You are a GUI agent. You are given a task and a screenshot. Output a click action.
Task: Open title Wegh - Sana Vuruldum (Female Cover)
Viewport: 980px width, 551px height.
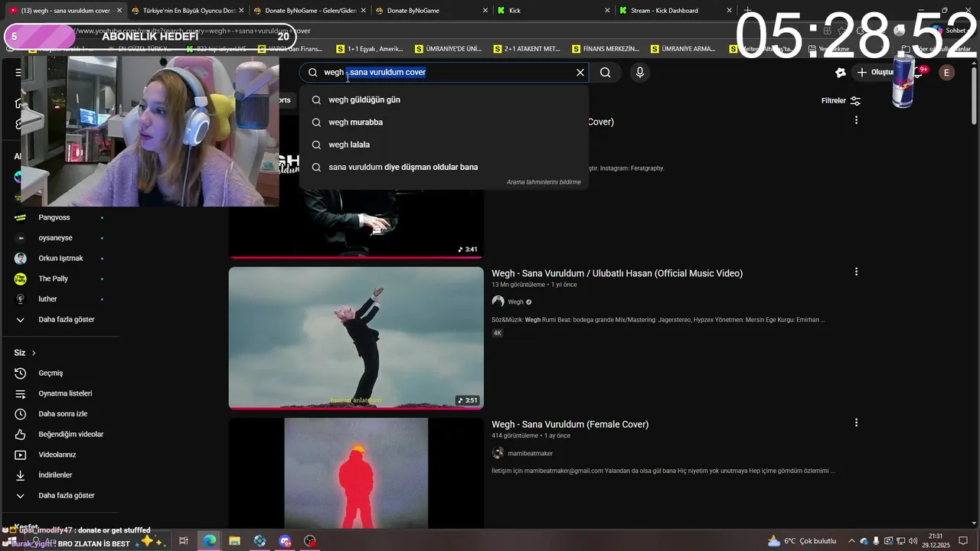click(x=570, y=424)
